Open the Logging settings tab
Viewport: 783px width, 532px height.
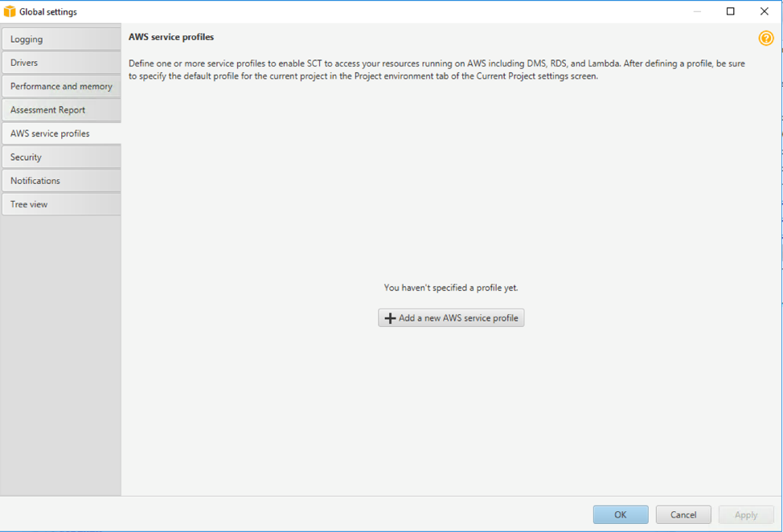tap(61, 39)
